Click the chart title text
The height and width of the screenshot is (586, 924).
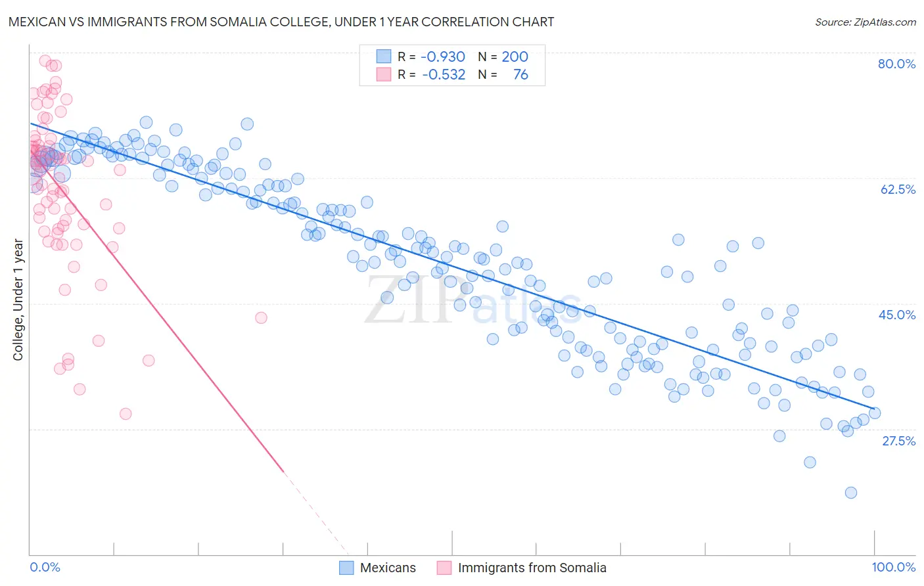click(281, 22)
